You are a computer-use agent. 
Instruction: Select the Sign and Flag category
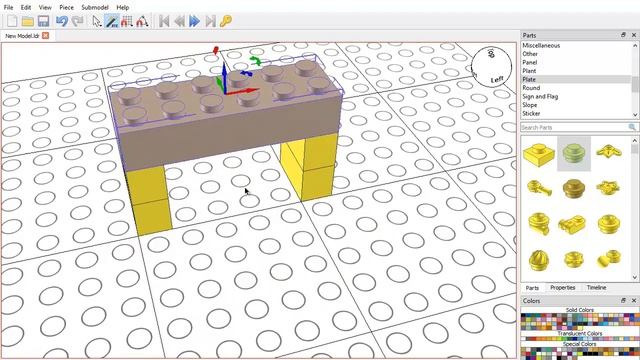pyautogui.click(x=540, y=96)
